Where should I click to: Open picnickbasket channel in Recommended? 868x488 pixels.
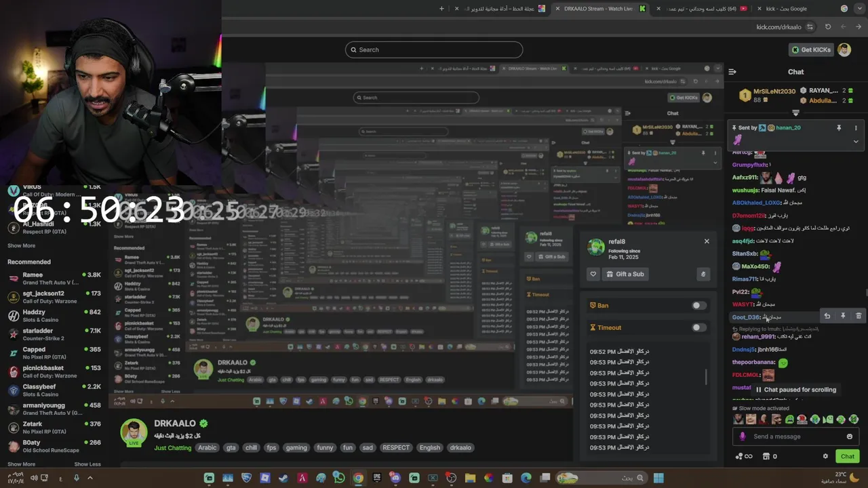pos(54,371)
